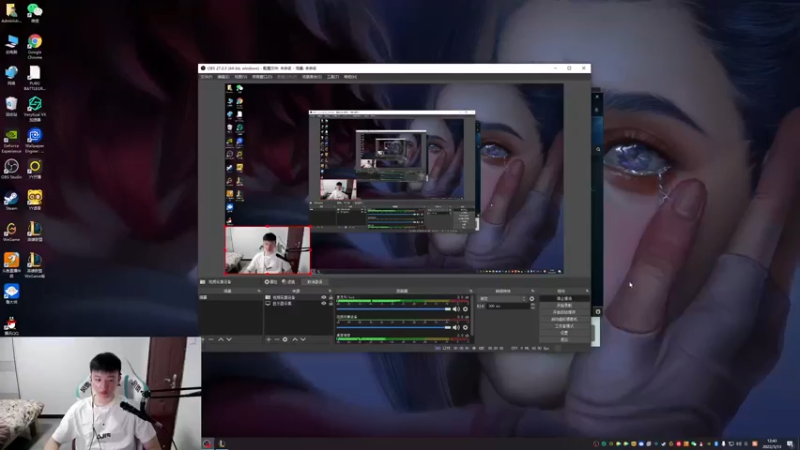800x450 pixels.
Task: Open the Steam desktop shortcut
Action: [11, 201]
